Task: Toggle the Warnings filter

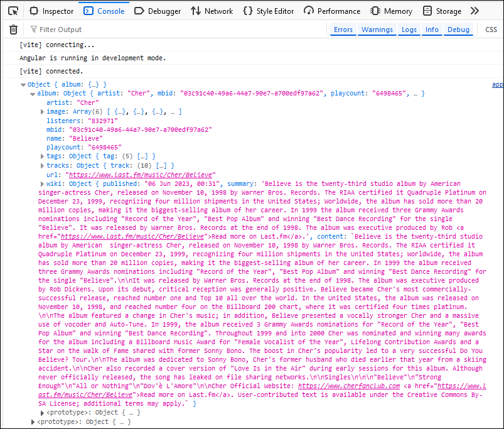Action: [x=377, y=30]
